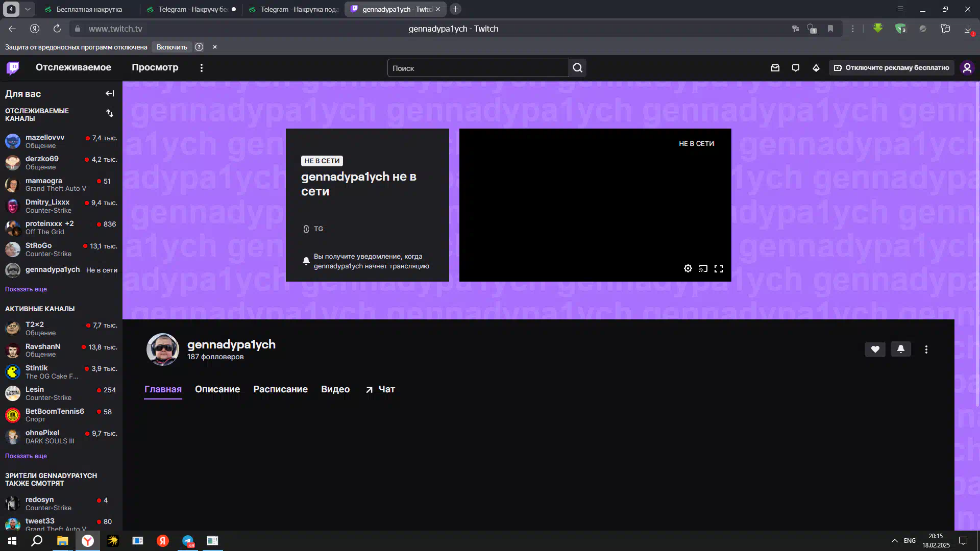Open a new browser tab
The image size is (980, 551).
[x=455, y=9]
